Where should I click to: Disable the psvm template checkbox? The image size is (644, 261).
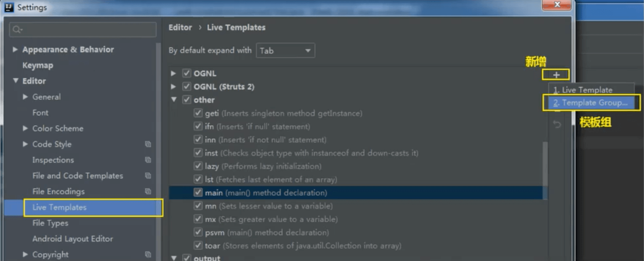pos(198,232)
